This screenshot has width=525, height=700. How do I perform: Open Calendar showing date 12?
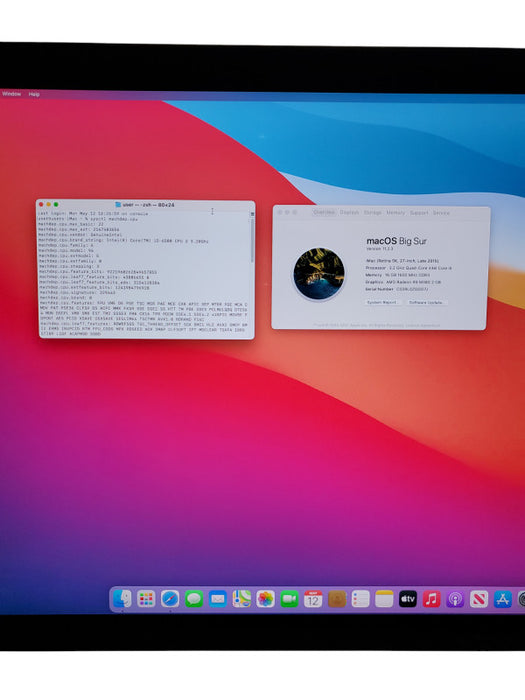(x=313, y=599)
